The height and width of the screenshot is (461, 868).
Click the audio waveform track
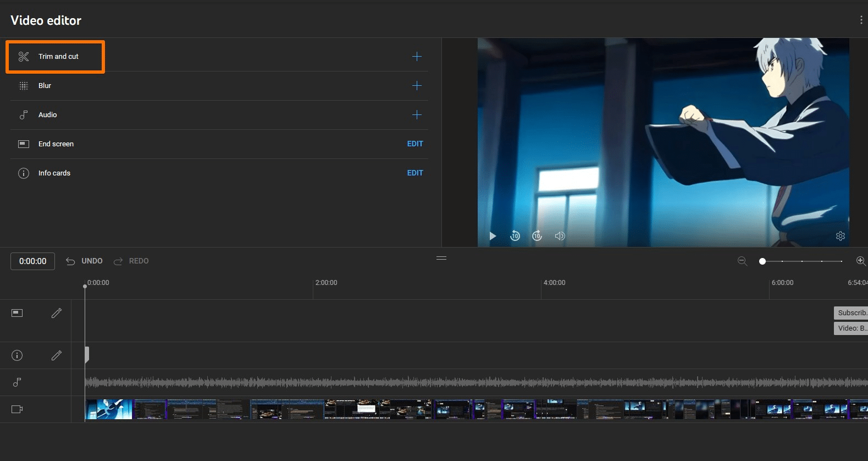(476, 382)
